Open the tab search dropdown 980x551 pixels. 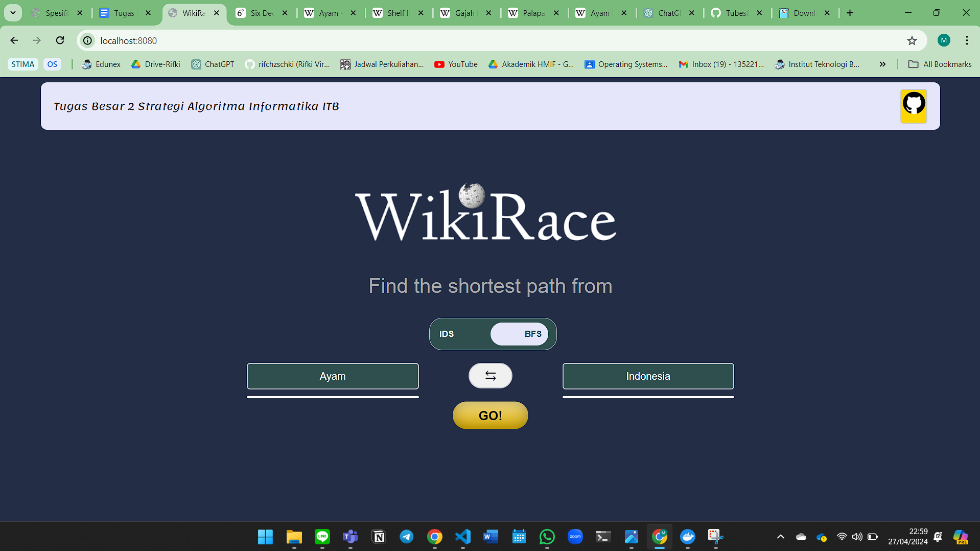(x=13, y=13)
